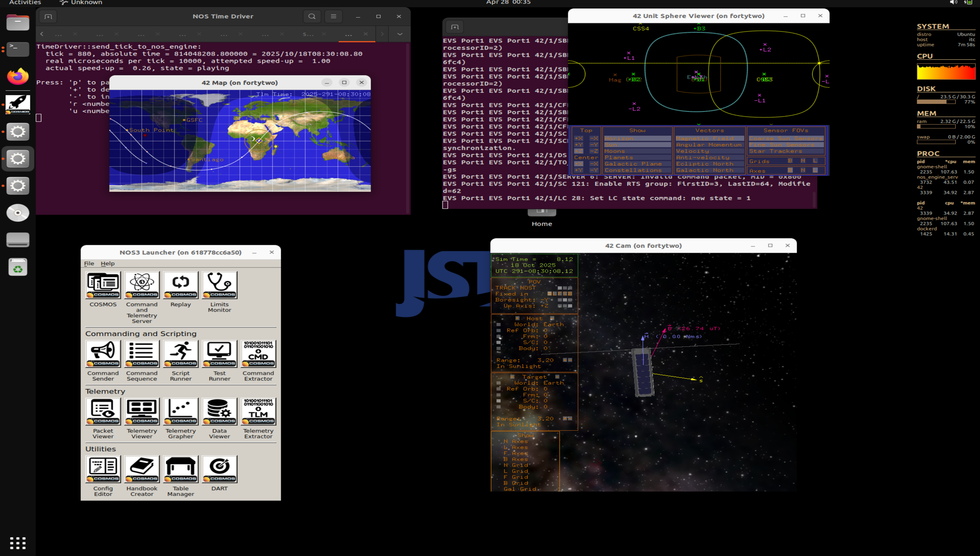980x556 pixels.
Task: Open the NOS Time Driver hamburger menu
Action: (x=333, y=16)
